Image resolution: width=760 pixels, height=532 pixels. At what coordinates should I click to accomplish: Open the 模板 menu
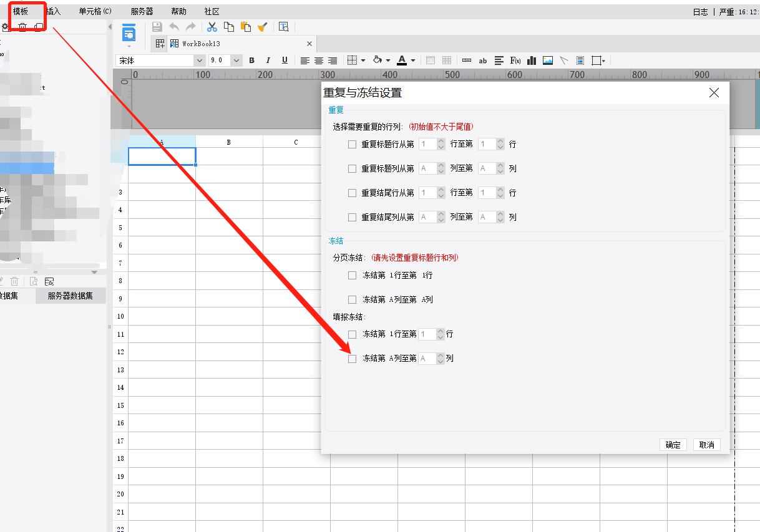(21, 11)
